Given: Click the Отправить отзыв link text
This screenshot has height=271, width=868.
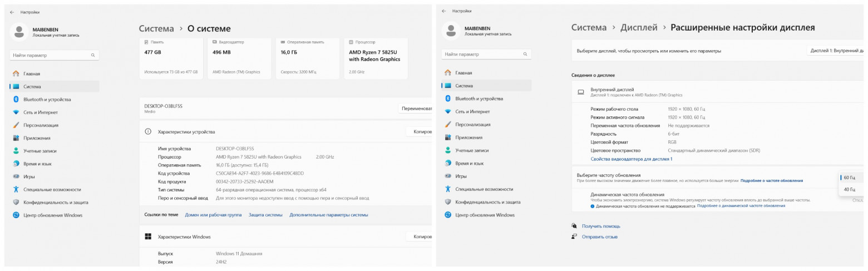Looking at the screenshot, I should click(x=600, y=236).
